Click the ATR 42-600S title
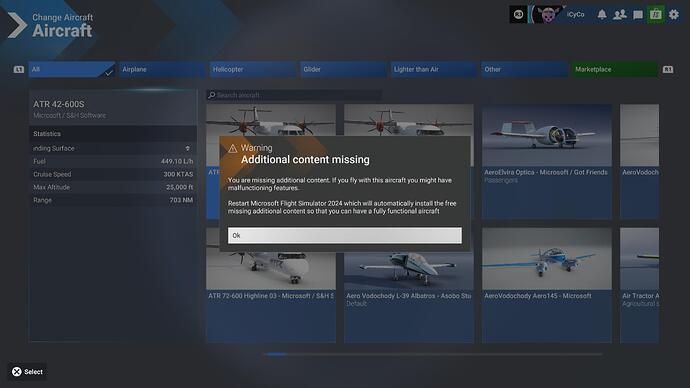 click(x=59, y=104)
